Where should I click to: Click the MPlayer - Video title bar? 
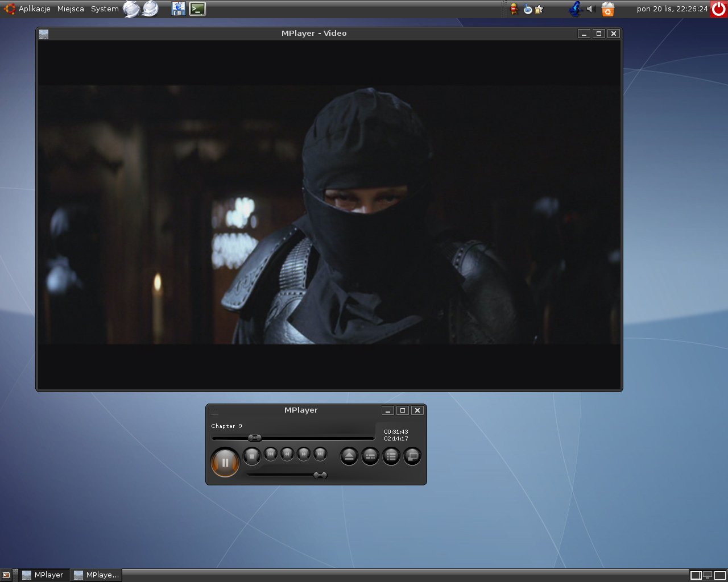[313, 34]
